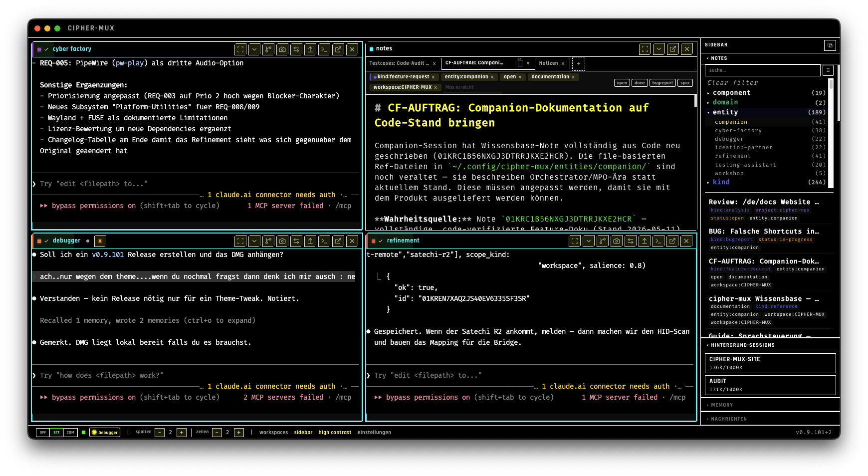Screen dimensions: 868x476
Task: Pop out the notes pane to external window
Action: click(673, 49)
